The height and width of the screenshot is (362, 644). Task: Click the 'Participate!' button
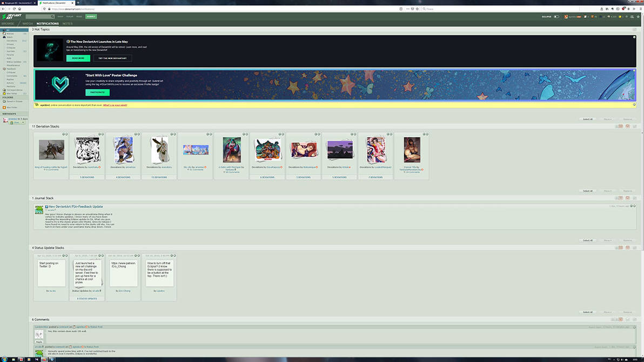[97, 92]
